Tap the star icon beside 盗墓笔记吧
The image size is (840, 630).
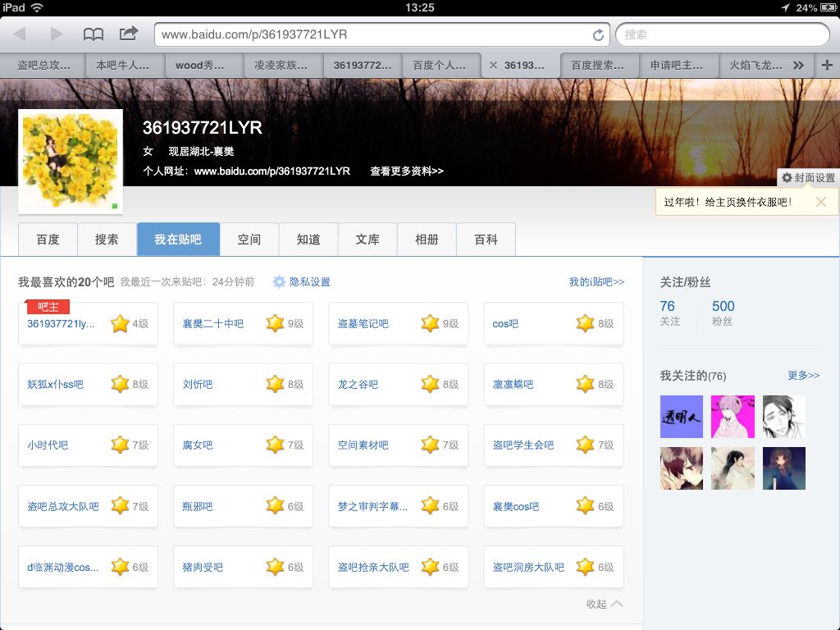point(430,323)
